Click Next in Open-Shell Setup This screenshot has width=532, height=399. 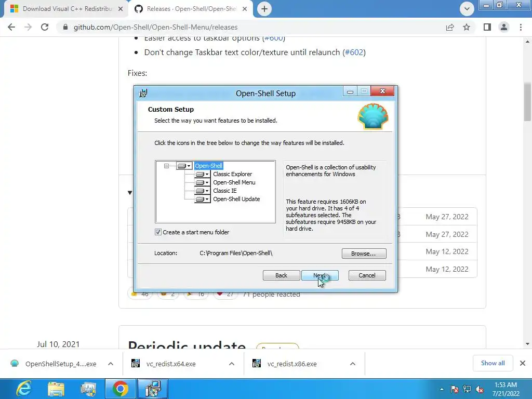(320, 275)
